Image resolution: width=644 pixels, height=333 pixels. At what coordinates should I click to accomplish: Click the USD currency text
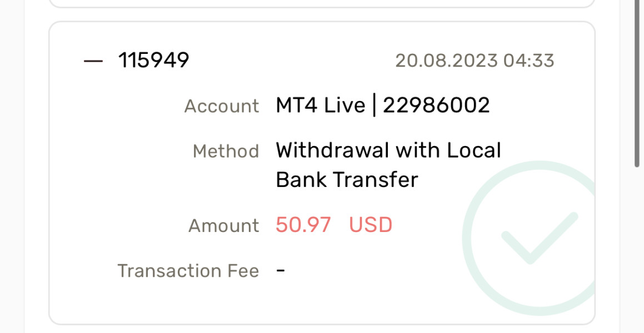point(371,225)
